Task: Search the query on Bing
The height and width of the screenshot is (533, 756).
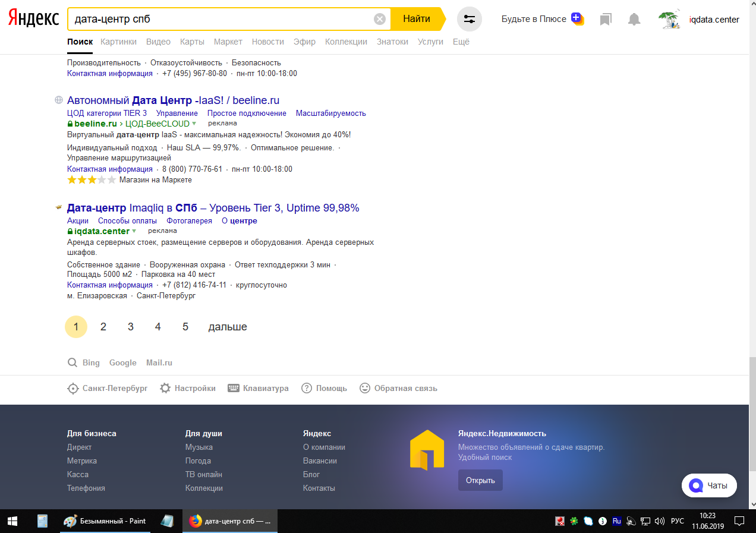Action: point(91,362)
